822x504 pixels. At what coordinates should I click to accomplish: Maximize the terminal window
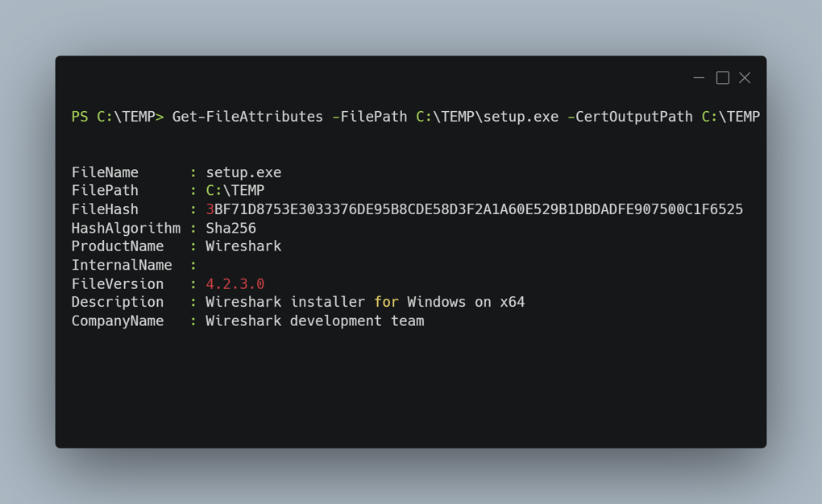tap(722, 78)
